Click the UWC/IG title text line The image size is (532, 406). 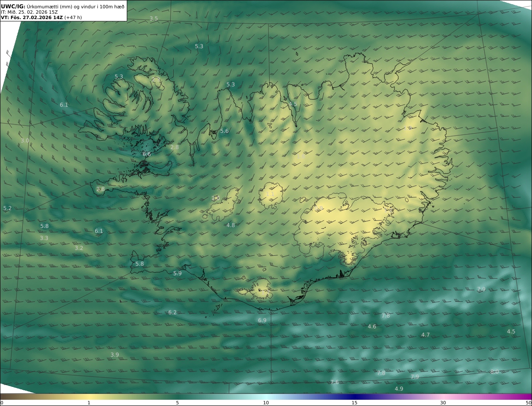tap(62, 6)
